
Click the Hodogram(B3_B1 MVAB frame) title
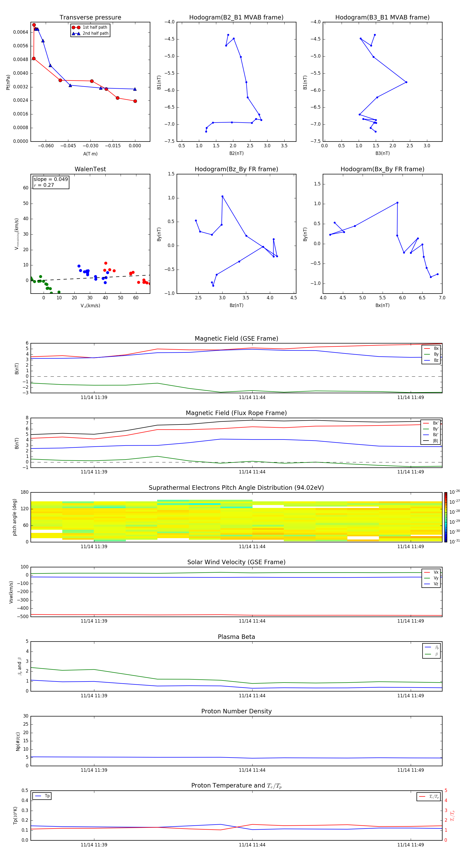pos(382,18)
